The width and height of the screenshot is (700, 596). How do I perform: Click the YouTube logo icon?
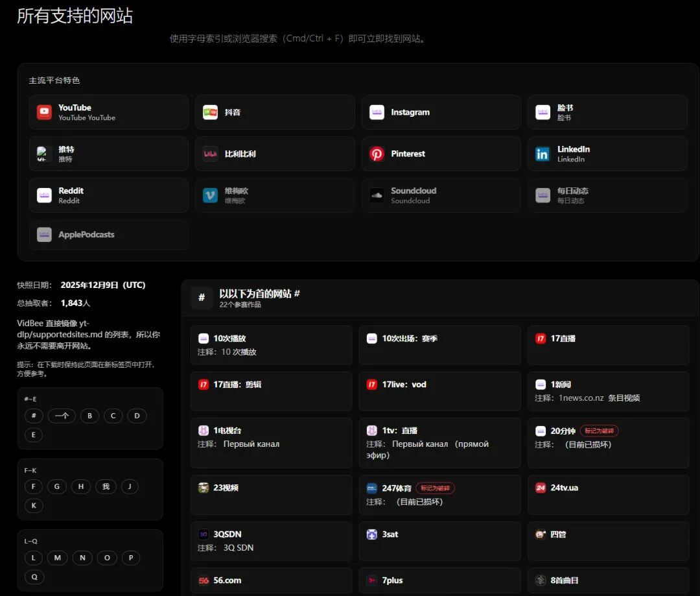(44, 112)
